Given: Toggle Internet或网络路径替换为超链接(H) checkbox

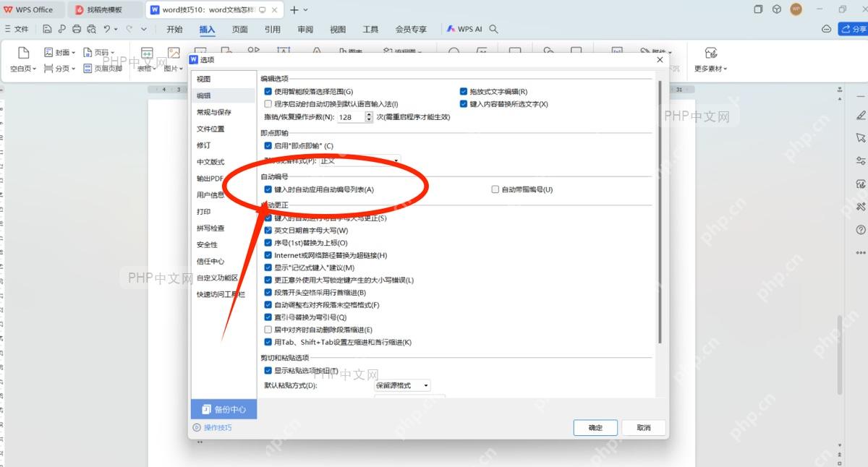Looking at the screenshot, I should tap(268, 255).
